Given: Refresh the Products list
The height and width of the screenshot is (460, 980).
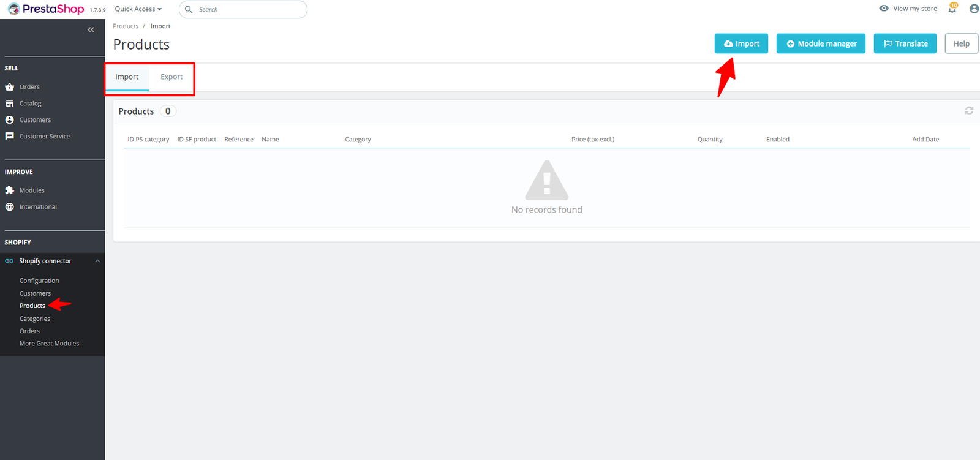Looking at the screenshot, I should click(969, 111).
